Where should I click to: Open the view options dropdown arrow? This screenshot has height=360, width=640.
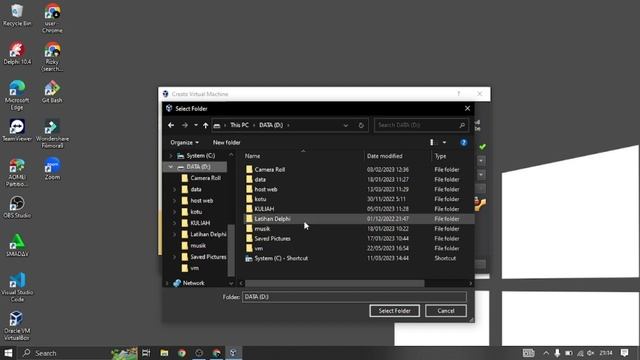coord(444,142)
